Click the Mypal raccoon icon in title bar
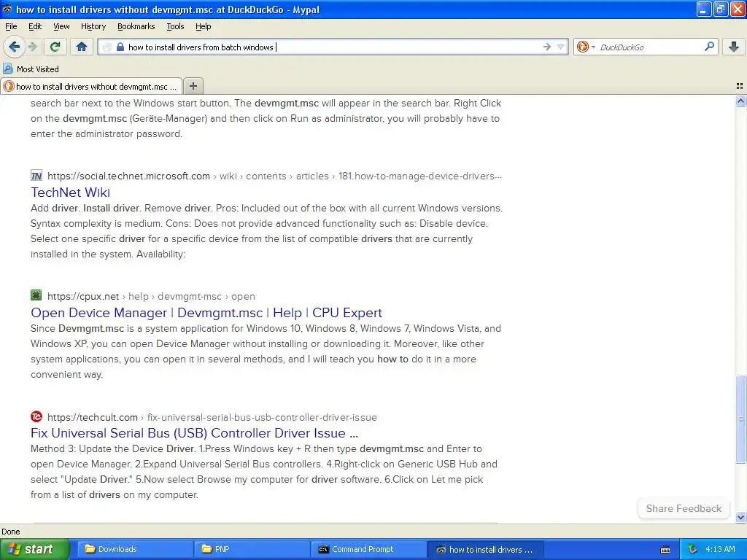 click(x=7, y=9)
